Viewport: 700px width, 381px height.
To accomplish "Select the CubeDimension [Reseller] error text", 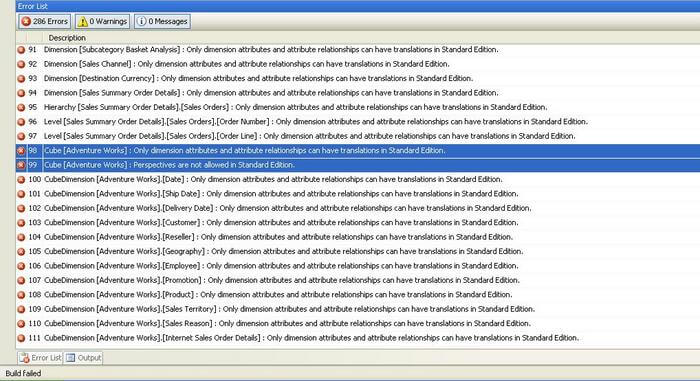I will pos(279,237).
